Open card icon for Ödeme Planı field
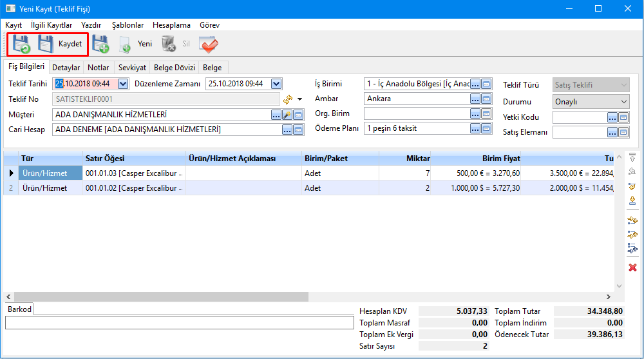 (x=487, y=128)
